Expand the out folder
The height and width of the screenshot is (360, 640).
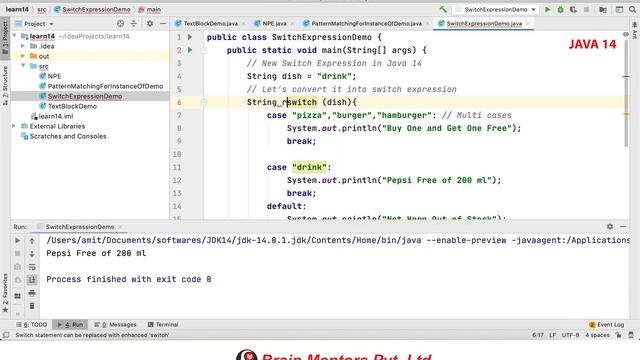[23, 56]
